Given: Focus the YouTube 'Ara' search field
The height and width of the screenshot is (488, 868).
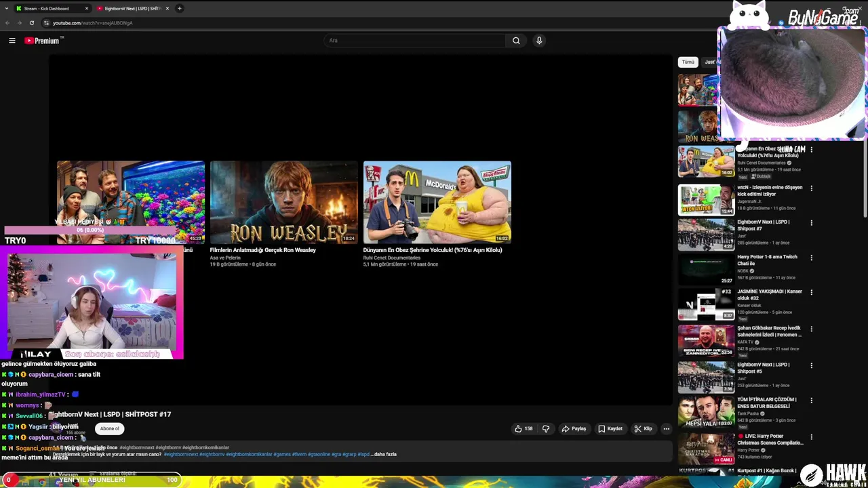Looking at the screenshot, I should (x=414, y=41).
